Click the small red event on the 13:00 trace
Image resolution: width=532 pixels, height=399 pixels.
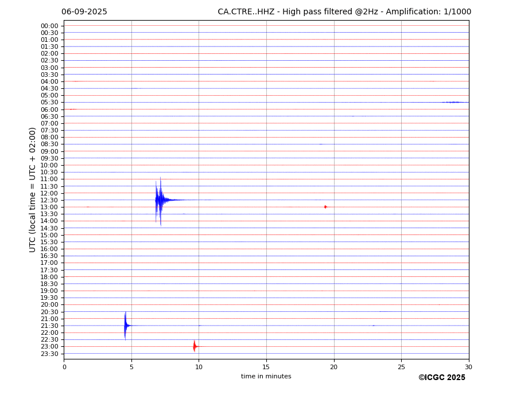(325, 207)
